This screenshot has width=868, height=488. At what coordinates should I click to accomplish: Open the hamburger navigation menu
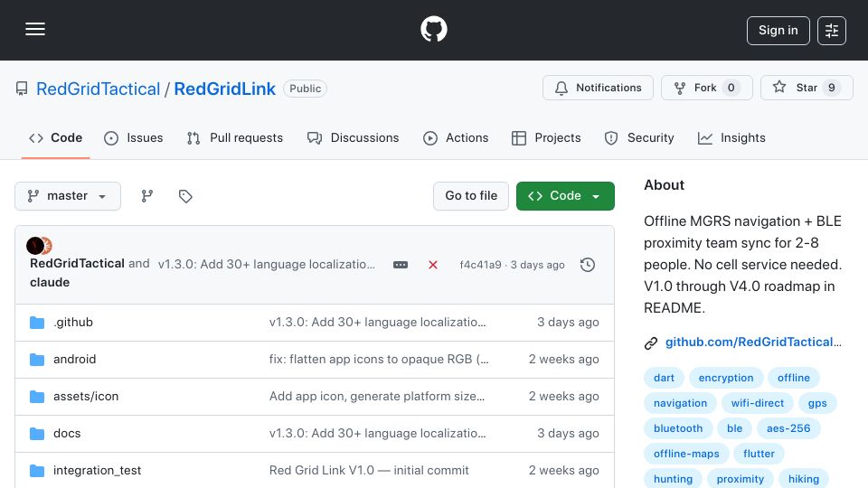(x=35, y=29)
